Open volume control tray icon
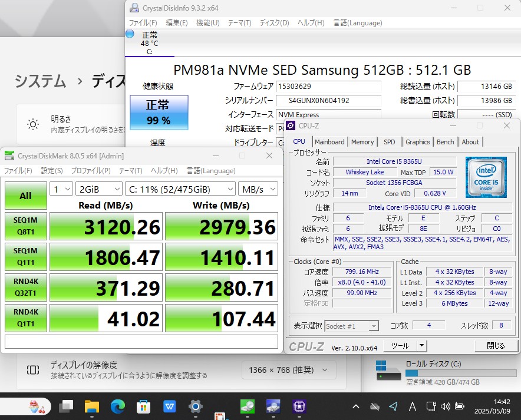The width and height of the screenshot is (521, 420). (445, 406)
